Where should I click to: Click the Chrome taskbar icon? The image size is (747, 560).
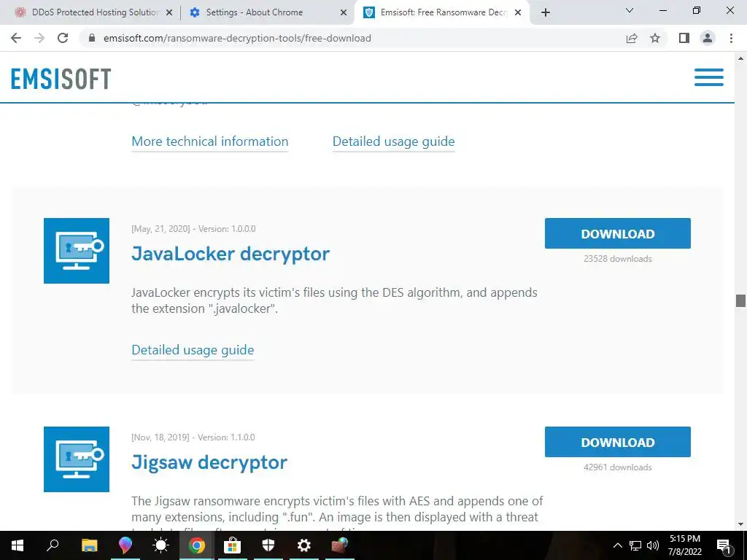pos(196,545)
